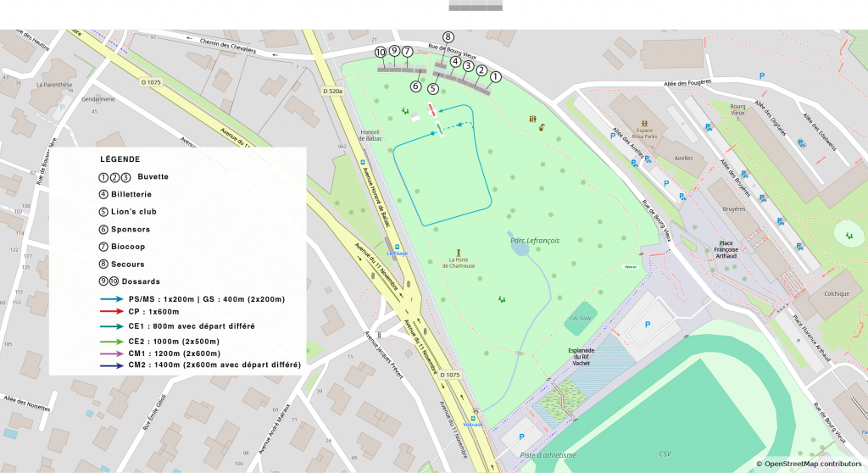This screenshot has width=868, height=473.
Task: Select circled marker 10 on the map
Action: pos(381,52)
